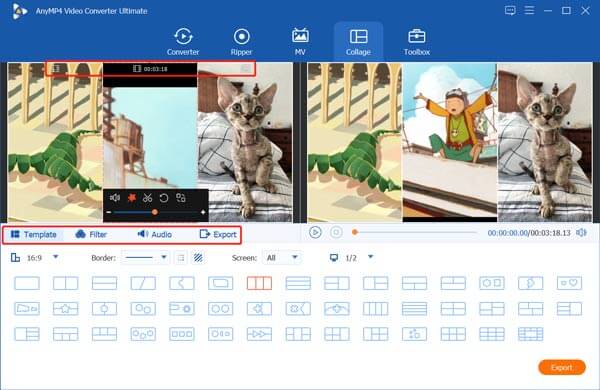This screenshot has width=600, height=390.
Task: Click the preview playback progress bar
Action: pyautogui.click(x=415, y=232)
